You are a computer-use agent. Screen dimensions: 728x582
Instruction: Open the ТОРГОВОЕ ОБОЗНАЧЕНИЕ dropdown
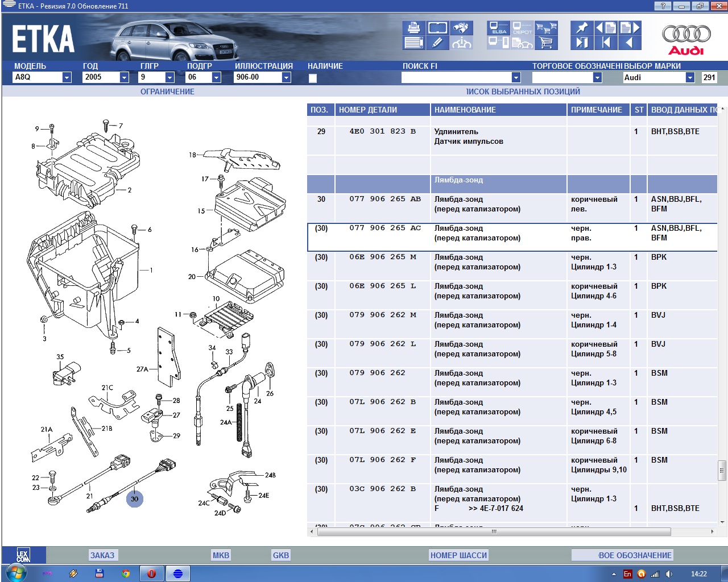(x=597, y=77)
